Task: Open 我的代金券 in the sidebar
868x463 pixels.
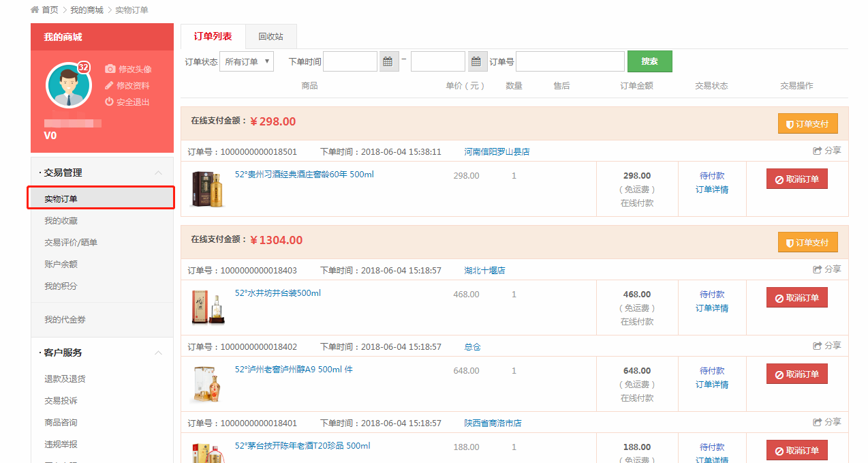Action: coord(65,319)
